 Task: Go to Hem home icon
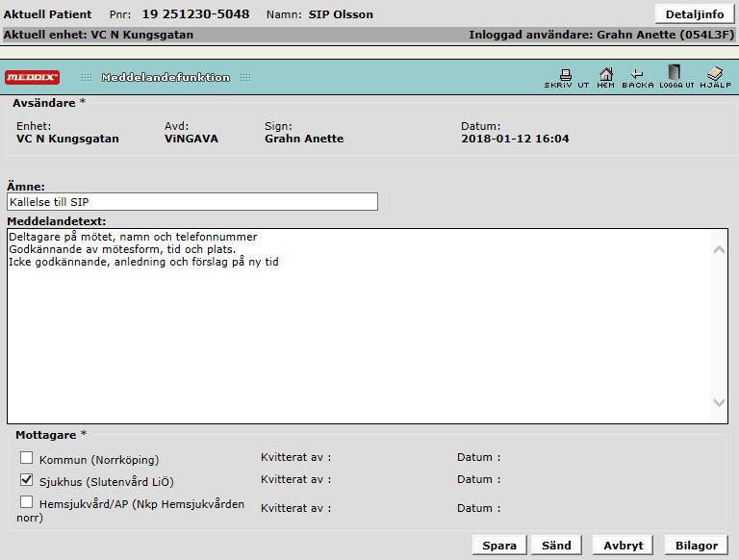click(x=605, y=78)
